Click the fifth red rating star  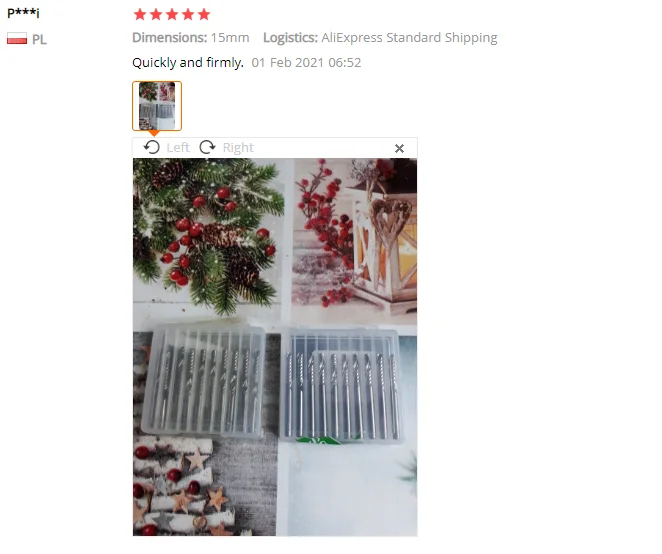pyautogui.click(x=204, y=15)
